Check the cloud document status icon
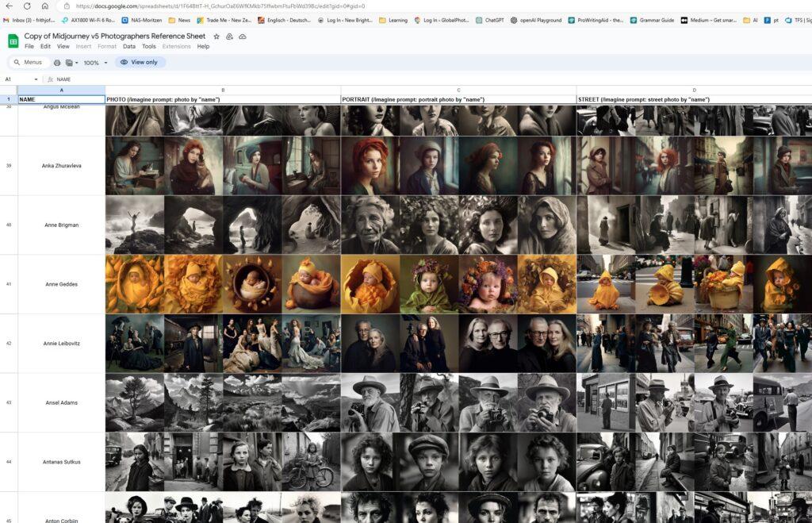Viewport: 812px width, 523px height. tap(242, 37)
